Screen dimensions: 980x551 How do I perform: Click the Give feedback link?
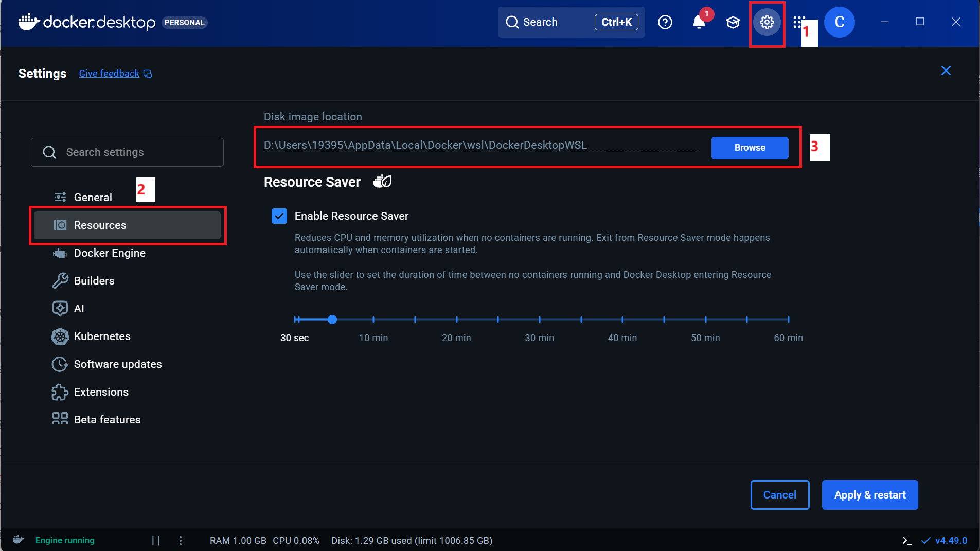pyautogui.click(x=109, y=73)
